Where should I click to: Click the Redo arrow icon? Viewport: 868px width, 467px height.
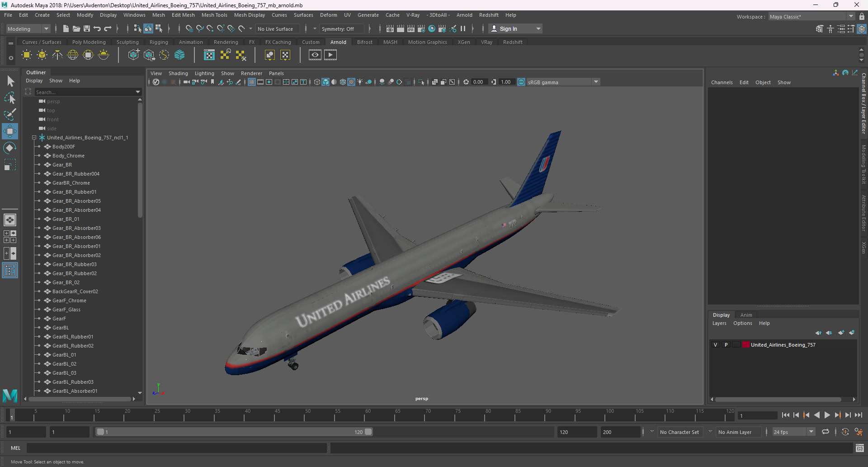pyautogui.click(x=108, y=29)
